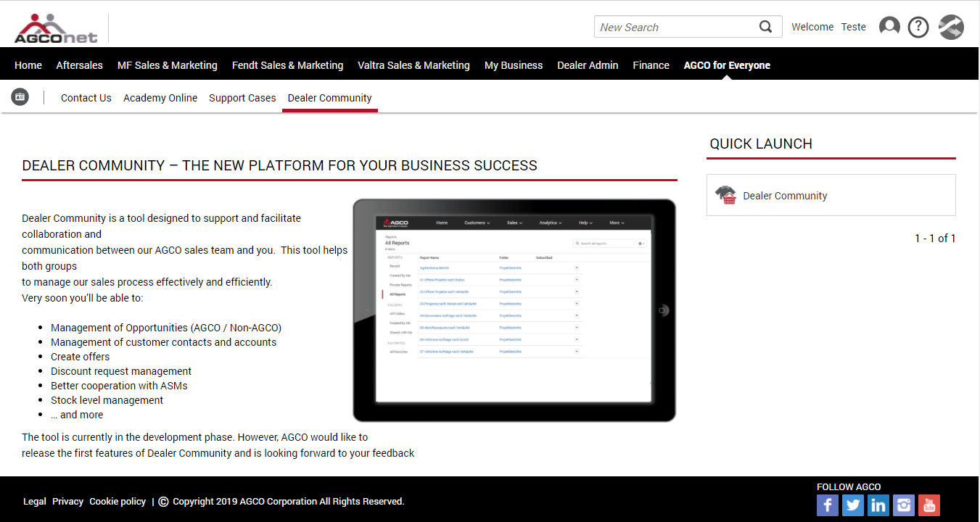Click 'Discount request management' bullet text
The height and width of the screenshot is (522, 980).
(x=121, y=371)
